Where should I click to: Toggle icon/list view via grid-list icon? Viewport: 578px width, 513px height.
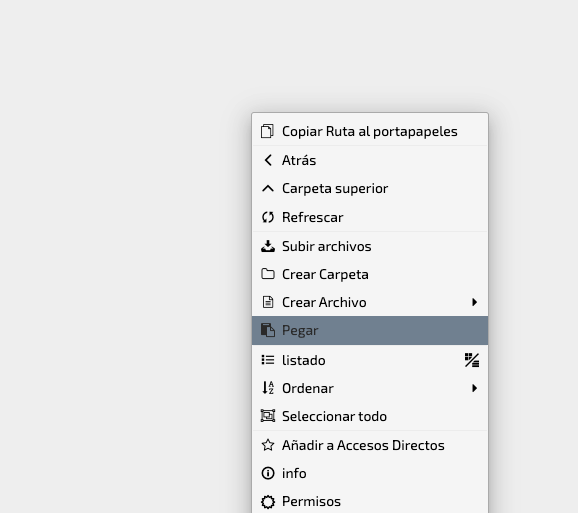tap(472, 360)
